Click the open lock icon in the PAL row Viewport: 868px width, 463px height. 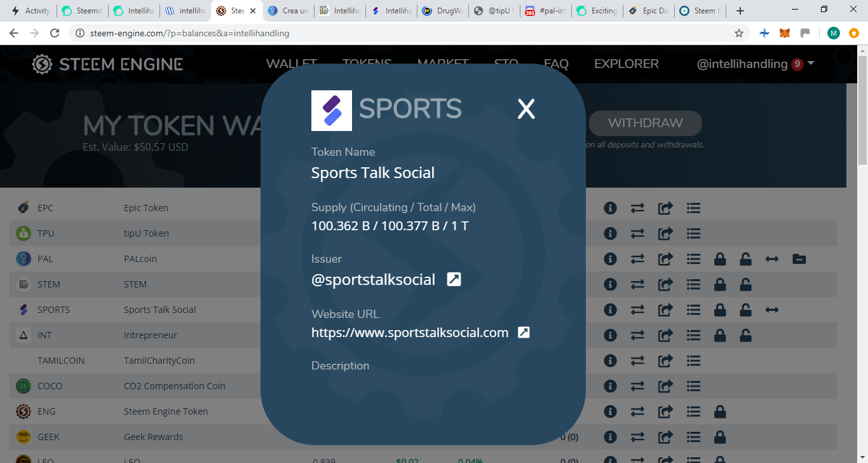click(x=745, y=259)
